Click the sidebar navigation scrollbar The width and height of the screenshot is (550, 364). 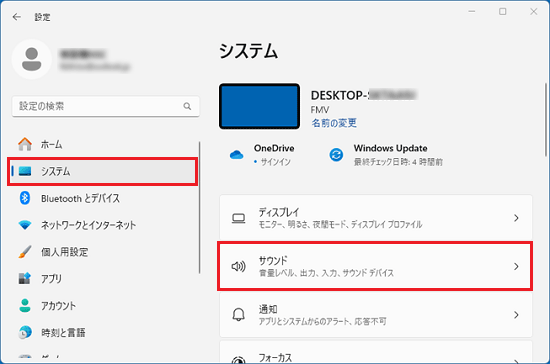point(200,207)
